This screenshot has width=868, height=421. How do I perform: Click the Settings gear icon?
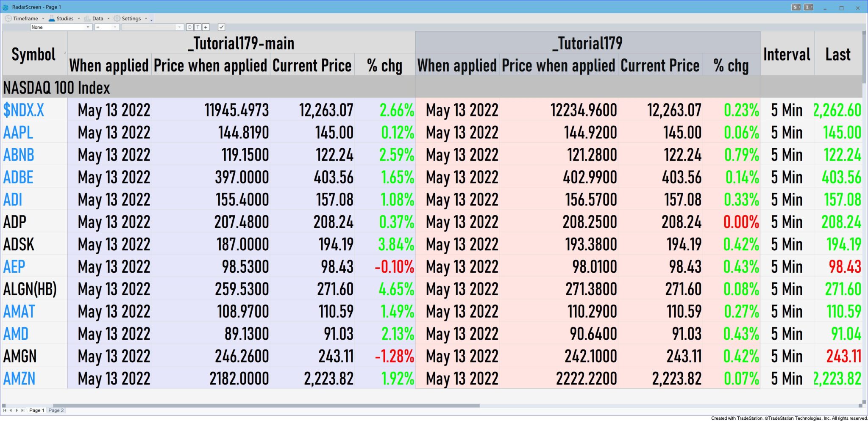[x=117, y=19]
